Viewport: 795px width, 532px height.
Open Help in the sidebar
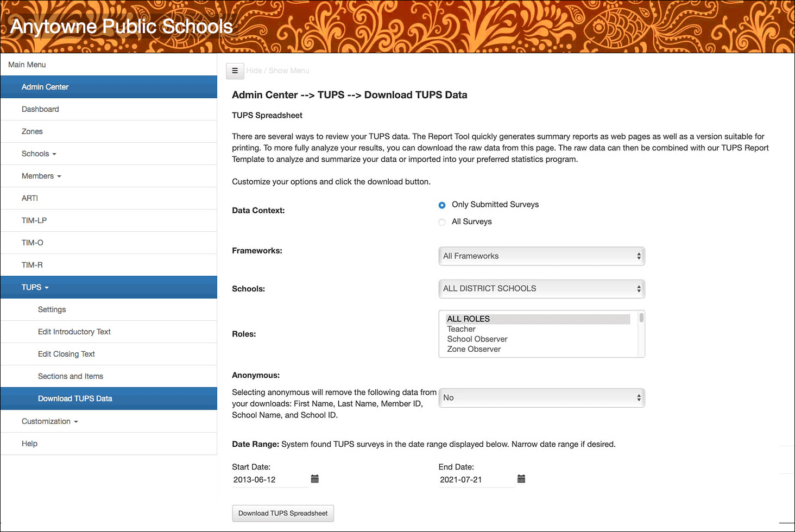pyautogui.click(x=109, y=444)
